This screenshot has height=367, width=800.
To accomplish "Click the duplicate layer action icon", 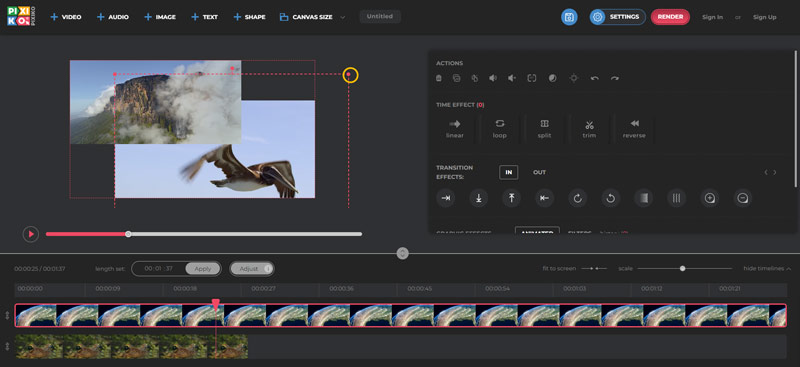I will point(457,78).
